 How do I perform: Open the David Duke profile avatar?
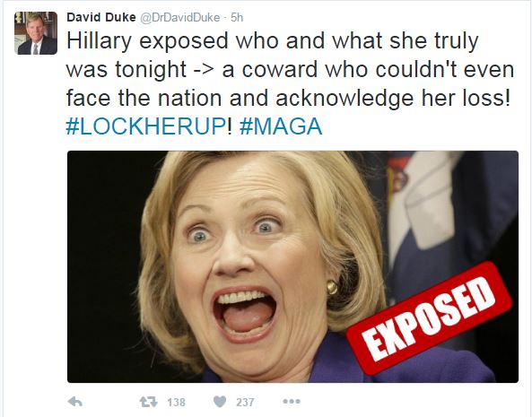pyautogui.click(x=36, y=33)
